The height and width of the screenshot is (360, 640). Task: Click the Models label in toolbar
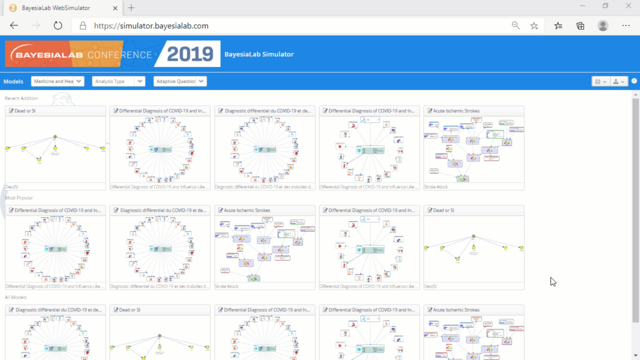(13, 81)
